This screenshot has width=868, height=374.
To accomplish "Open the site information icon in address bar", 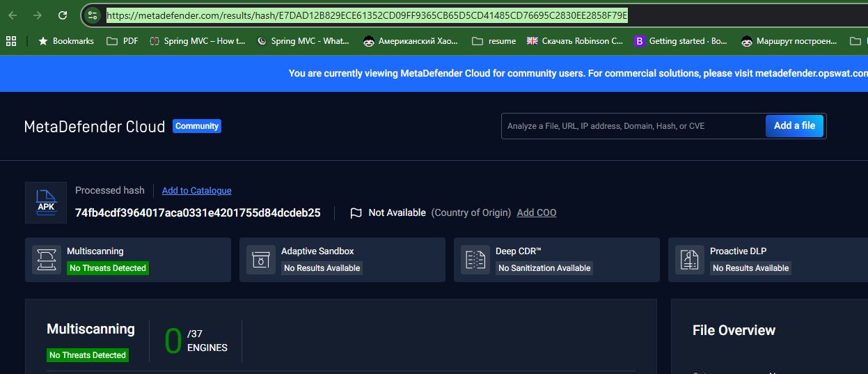I will (x=93, y=15).
